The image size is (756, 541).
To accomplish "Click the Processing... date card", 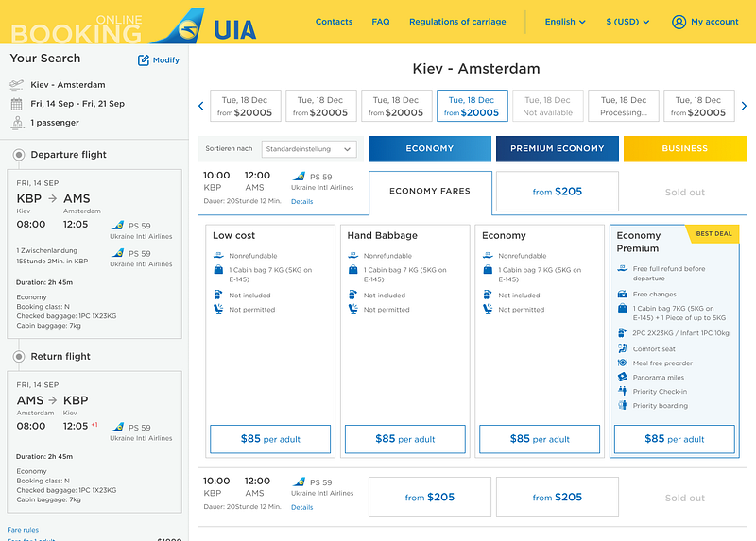I will pos(624,106).
